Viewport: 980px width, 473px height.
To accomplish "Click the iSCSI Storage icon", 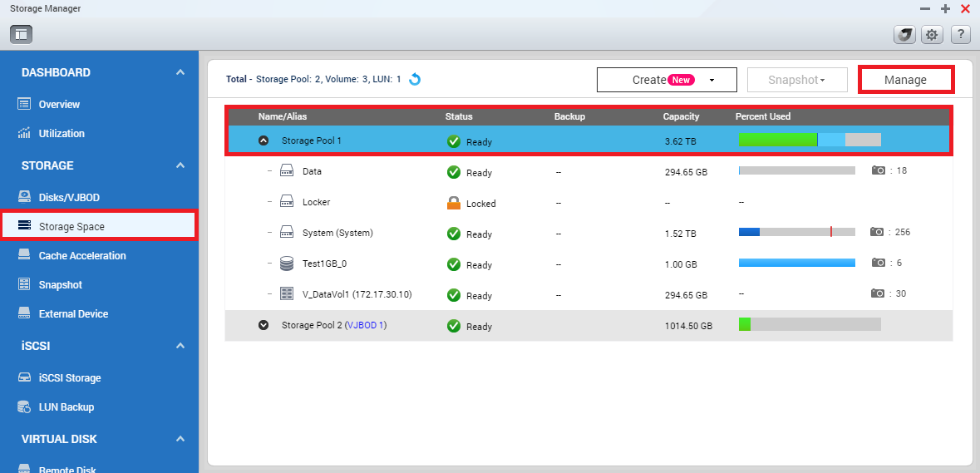I will click(x=24, y=377).
